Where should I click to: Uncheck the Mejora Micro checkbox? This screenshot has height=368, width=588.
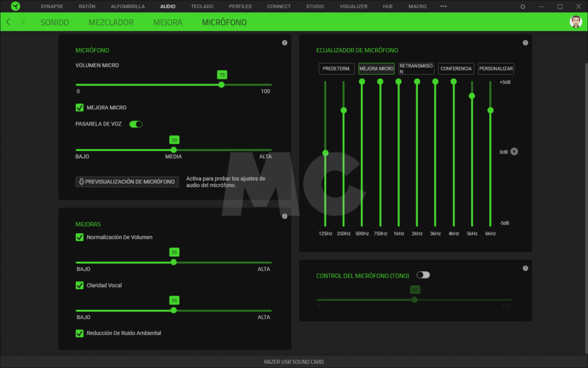pyautogui.click(x=79, y=108)
